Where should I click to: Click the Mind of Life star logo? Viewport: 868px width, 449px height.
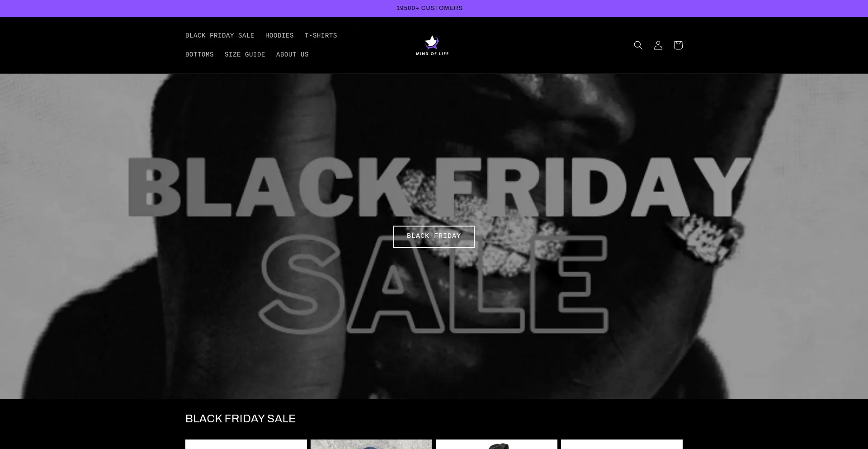click(432, 45)
